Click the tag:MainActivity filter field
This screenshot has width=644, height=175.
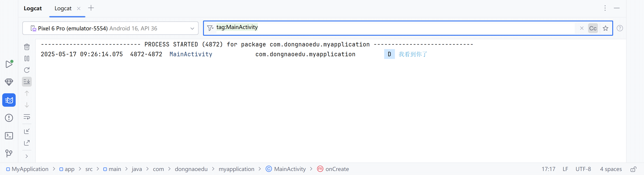[x=375, y=27]
